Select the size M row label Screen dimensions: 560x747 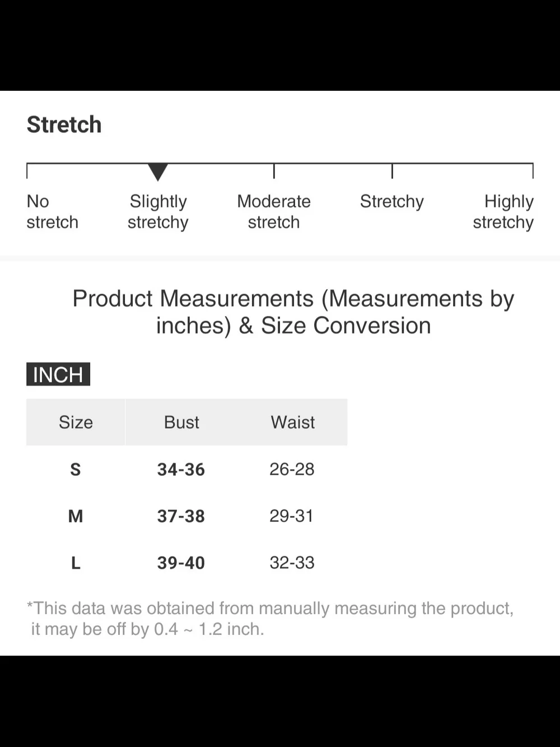click(x=76, y=516)
